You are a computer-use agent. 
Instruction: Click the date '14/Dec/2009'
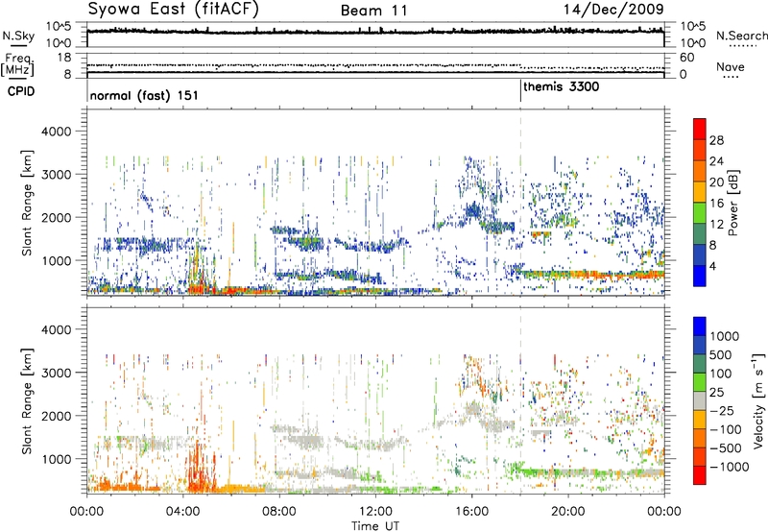tap(613, 10)
